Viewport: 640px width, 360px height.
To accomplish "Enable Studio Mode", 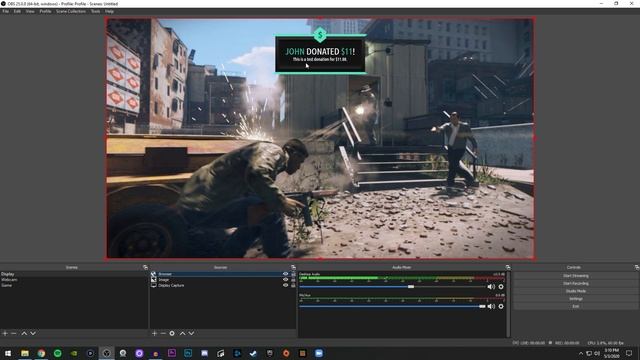I will point(576,291).
